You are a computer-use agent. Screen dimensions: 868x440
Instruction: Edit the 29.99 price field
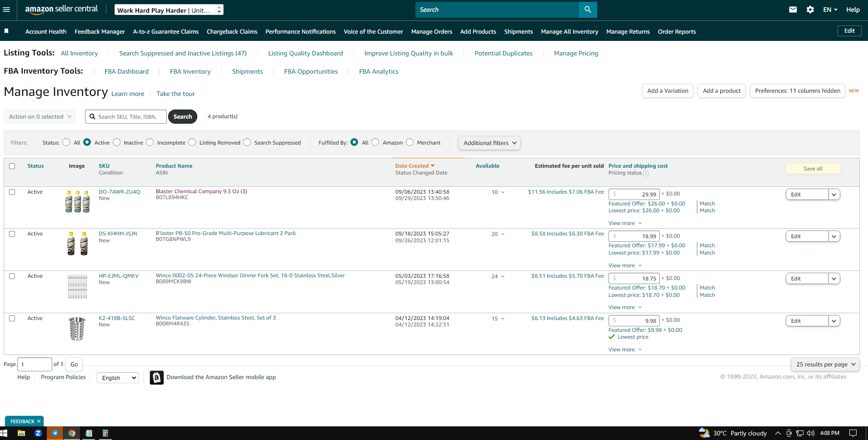click(634, 194)
